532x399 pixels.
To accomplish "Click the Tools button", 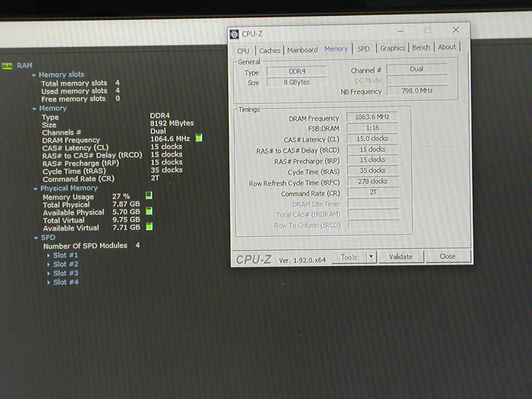I will coord(349,257).
